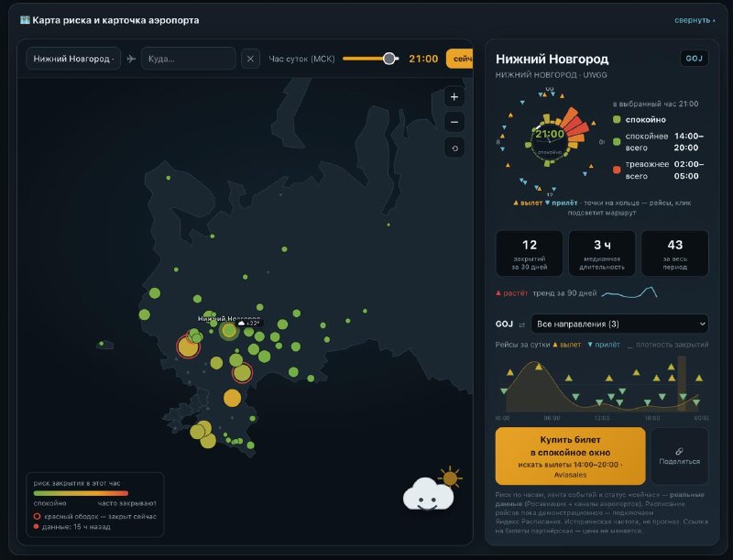Click the Поделиться share button
733x560 pixels.
[x=680, y=456]
